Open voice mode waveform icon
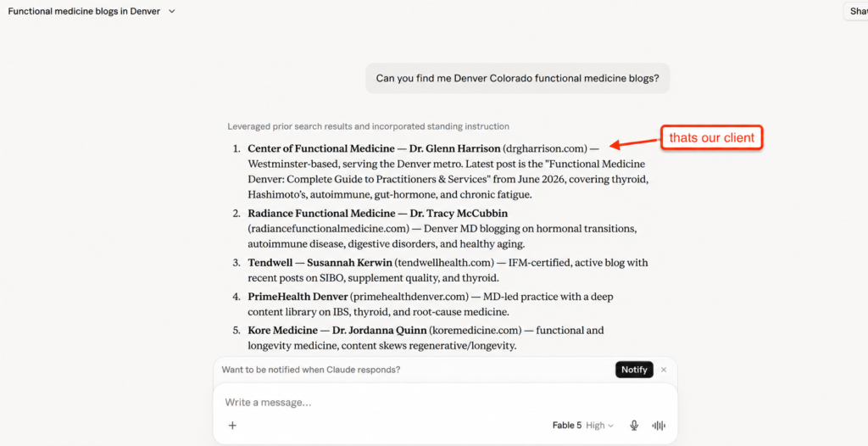This screenshot has width=868, height=446. pyautogui.click(x=659, y=426)
